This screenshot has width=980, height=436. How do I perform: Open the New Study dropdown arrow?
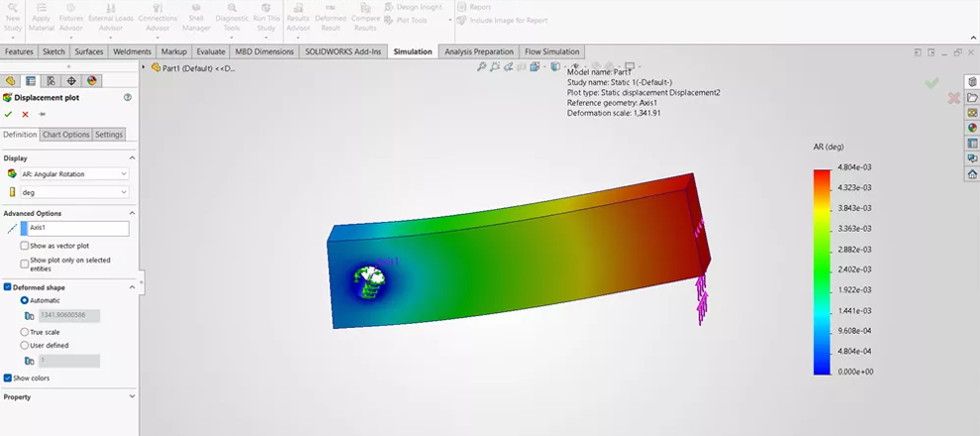pos(13,38)
